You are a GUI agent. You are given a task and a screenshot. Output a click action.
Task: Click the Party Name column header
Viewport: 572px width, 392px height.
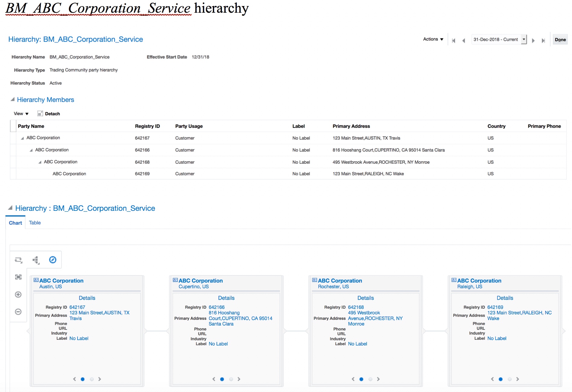31,126
